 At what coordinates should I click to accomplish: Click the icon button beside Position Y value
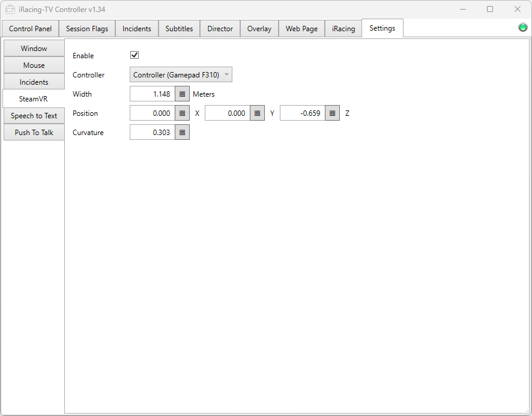coord(257,113)
